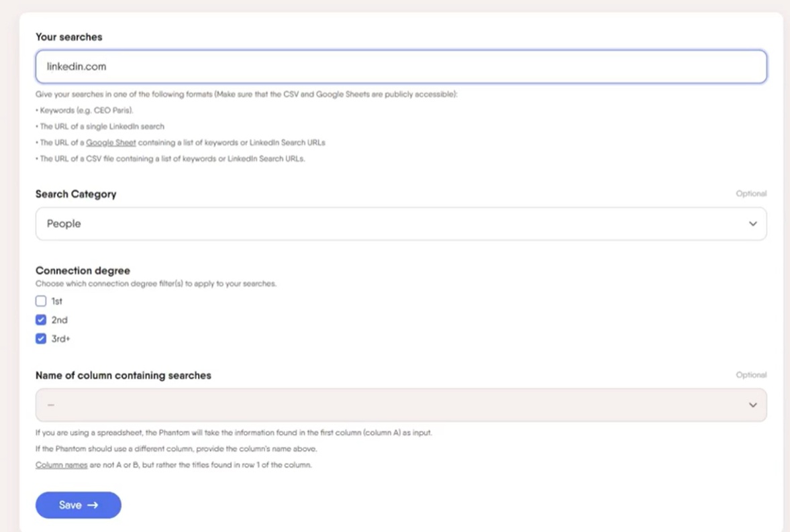Uncheck the "2nd" connection degree checkbox
The image size is (790, 532).
pos(41,319)
